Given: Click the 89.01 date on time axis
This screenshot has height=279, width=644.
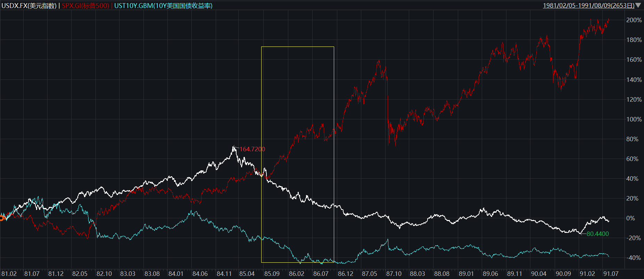Looking at the screenshot, I should pos(466,274).
